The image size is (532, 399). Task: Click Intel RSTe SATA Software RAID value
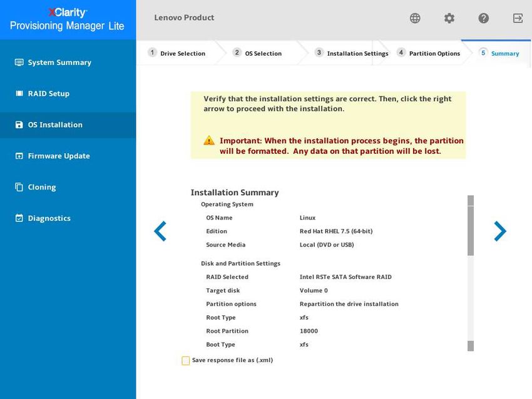click(345, 277)
